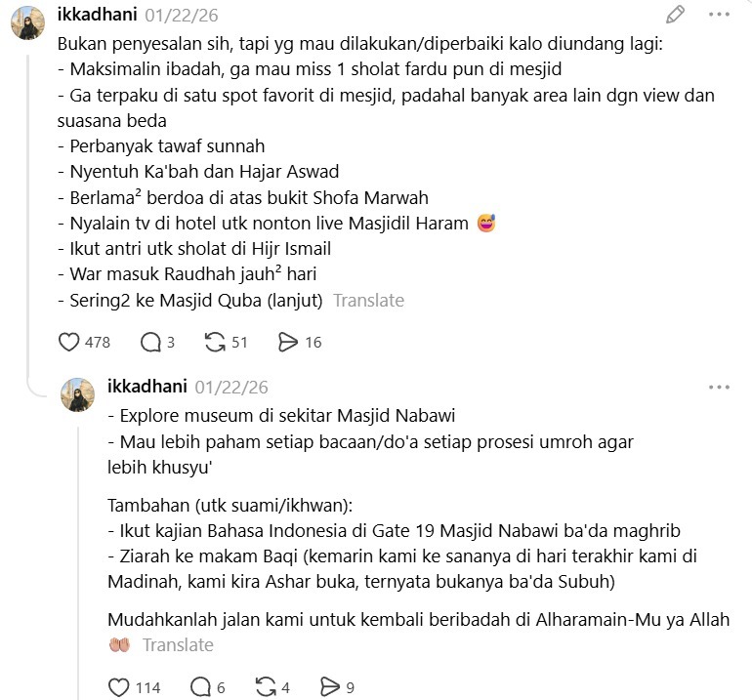Viewport: 752px width, 700px height.
Task: Open the three-dot menu on reply post
Action: pyautogui.click(x=719, y=387)
